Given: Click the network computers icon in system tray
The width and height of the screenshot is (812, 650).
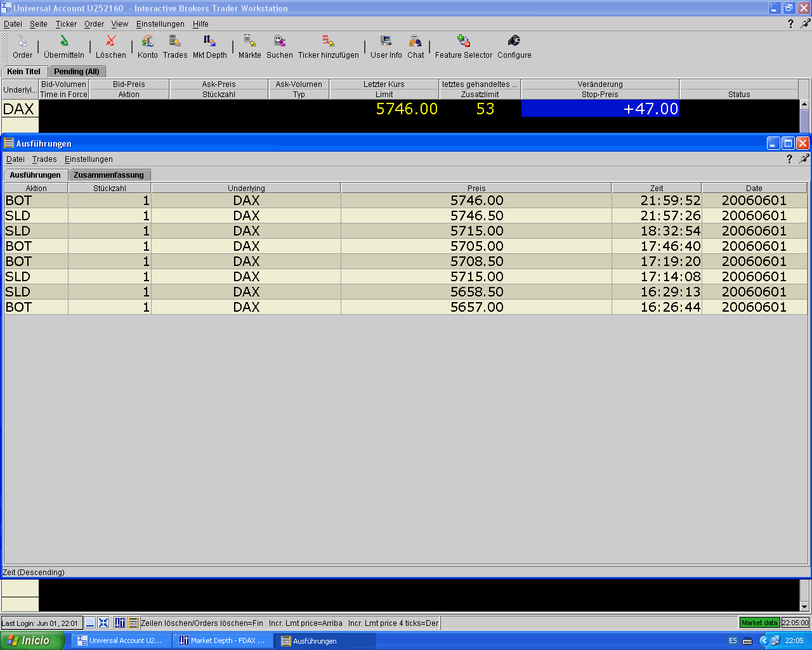Looking at the screenshot, I should click(776, 640).
